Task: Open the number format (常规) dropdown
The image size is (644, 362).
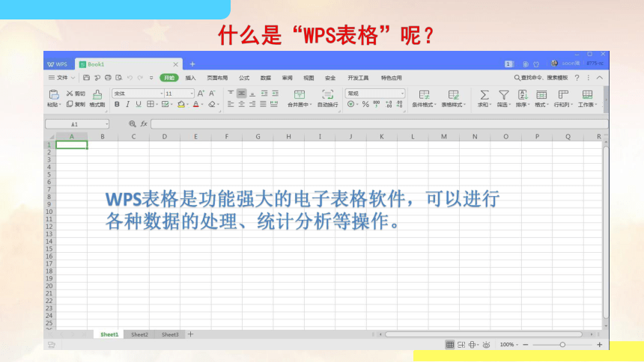Action: [402, 93]
